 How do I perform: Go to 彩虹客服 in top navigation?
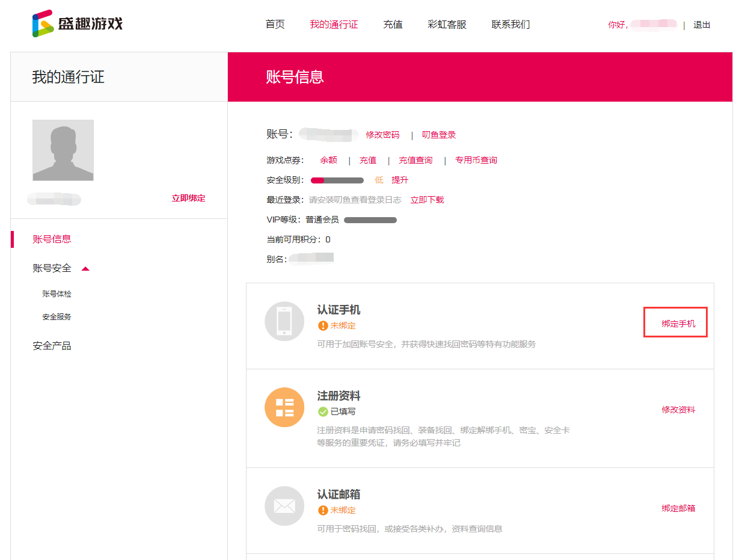[x=447, y=25]
